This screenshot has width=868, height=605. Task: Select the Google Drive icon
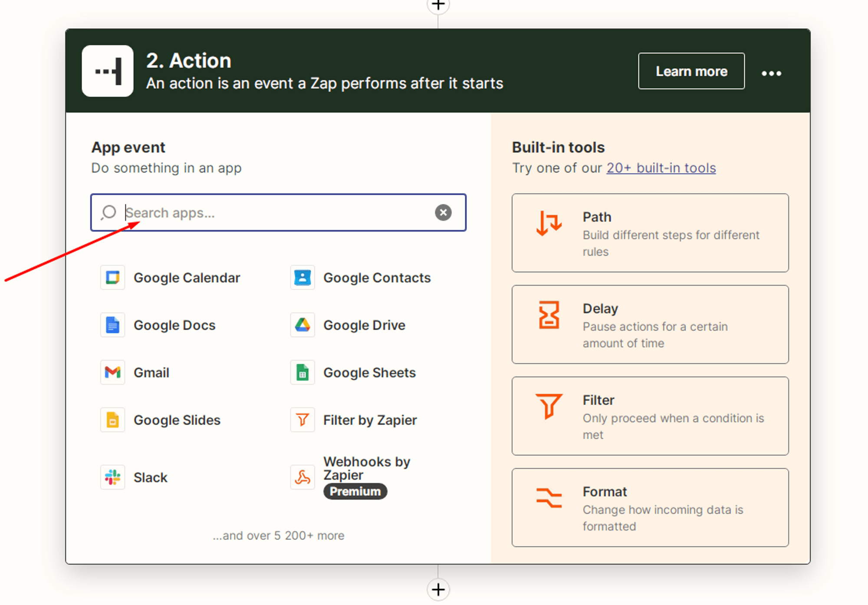[302, 325]
